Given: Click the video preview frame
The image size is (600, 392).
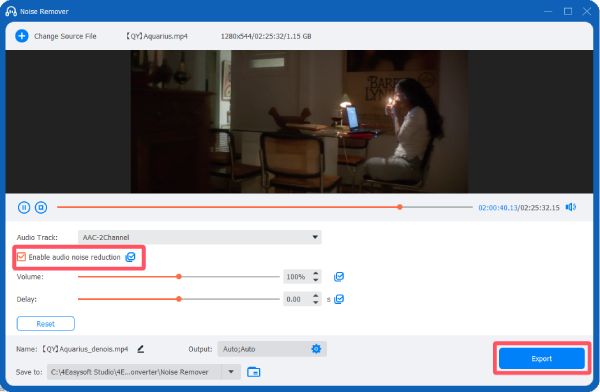Looking at the screenshot, I should click(299, 122).
